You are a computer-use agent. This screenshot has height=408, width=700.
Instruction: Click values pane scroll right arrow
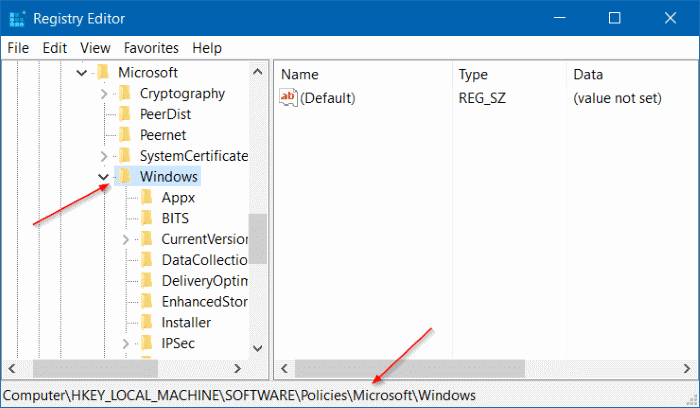pos(687,368)
